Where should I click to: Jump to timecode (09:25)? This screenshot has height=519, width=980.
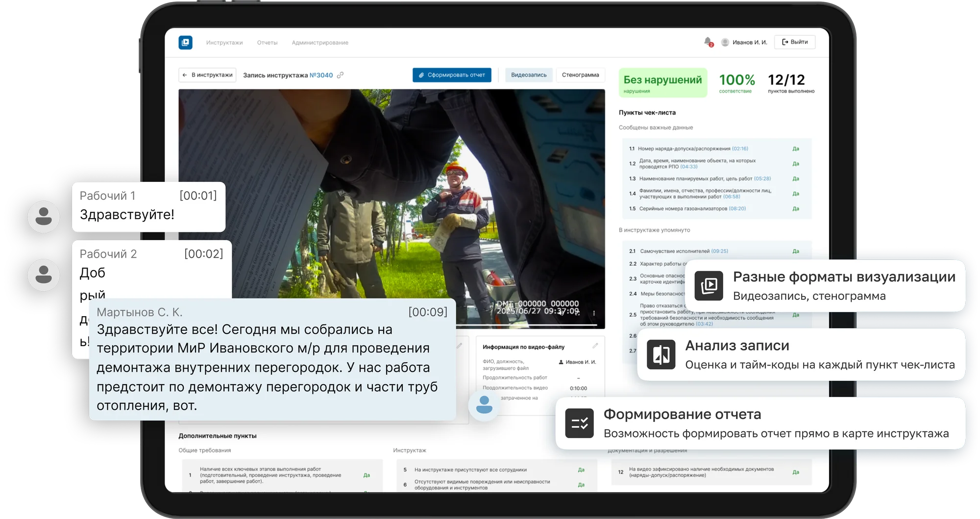point(720,251)
